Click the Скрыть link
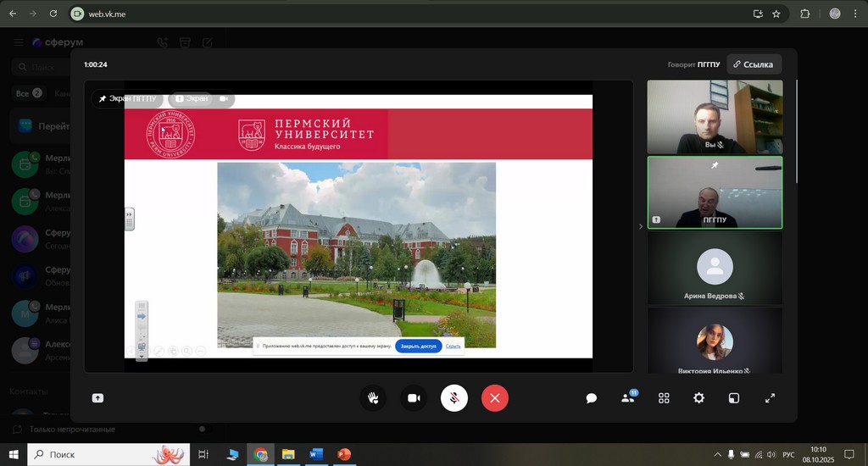This screenshot has height=466, width=868. point(453,346)
